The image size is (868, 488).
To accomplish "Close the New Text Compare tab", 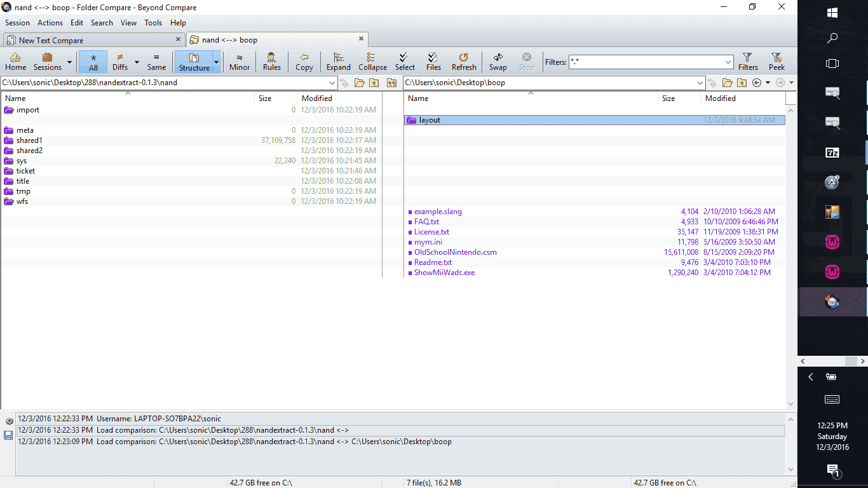I will click(179, 39).
